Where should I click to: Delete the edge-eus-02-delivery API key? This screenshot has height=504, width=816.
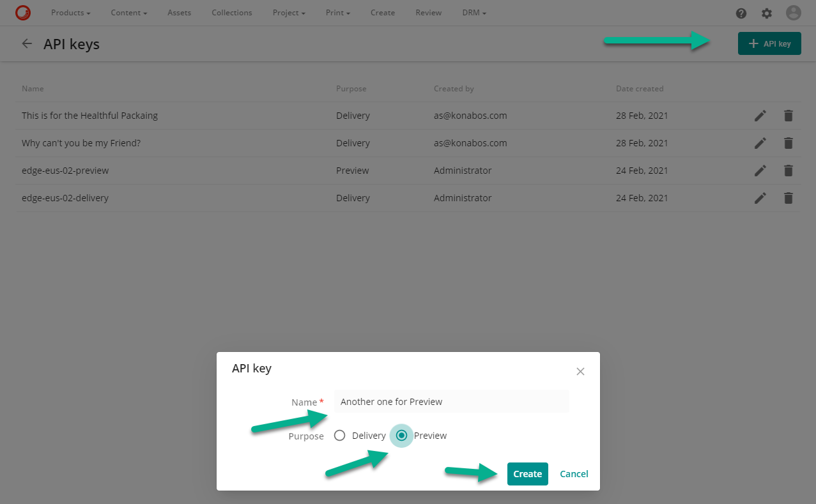tap(789, 198)
